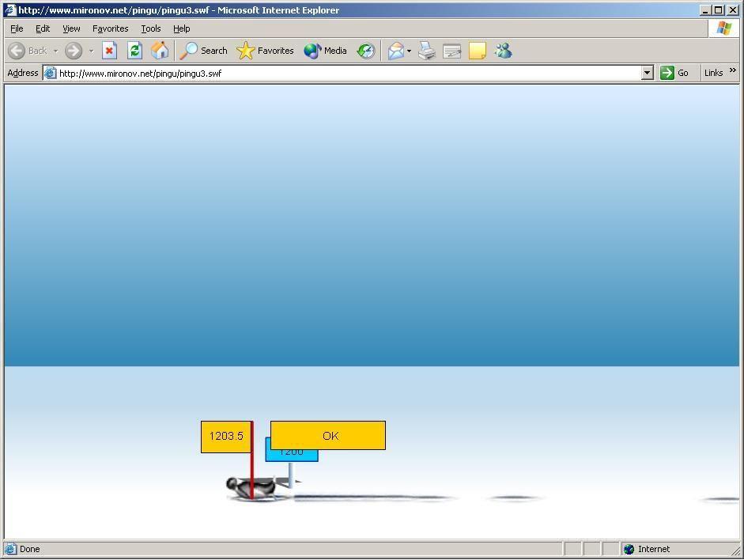Open the History icon in toolbar

[365, 51]
